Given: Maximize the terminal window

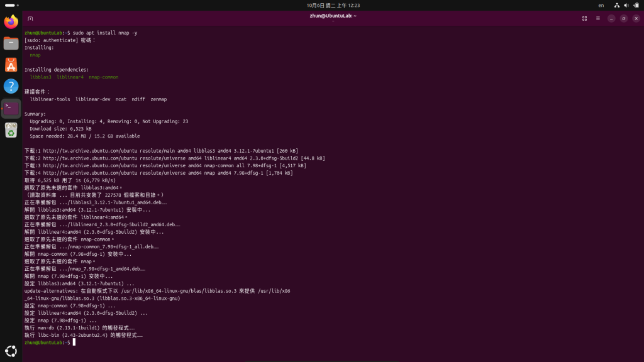Looking at the screenshot, I should click(x=623, y=18).
